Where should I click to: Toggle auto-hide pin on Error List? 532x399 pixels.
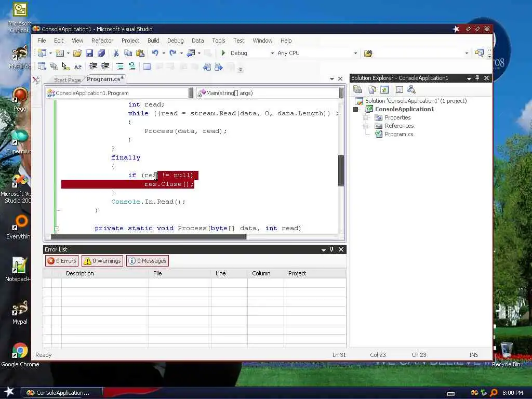(x=331, y=249)
